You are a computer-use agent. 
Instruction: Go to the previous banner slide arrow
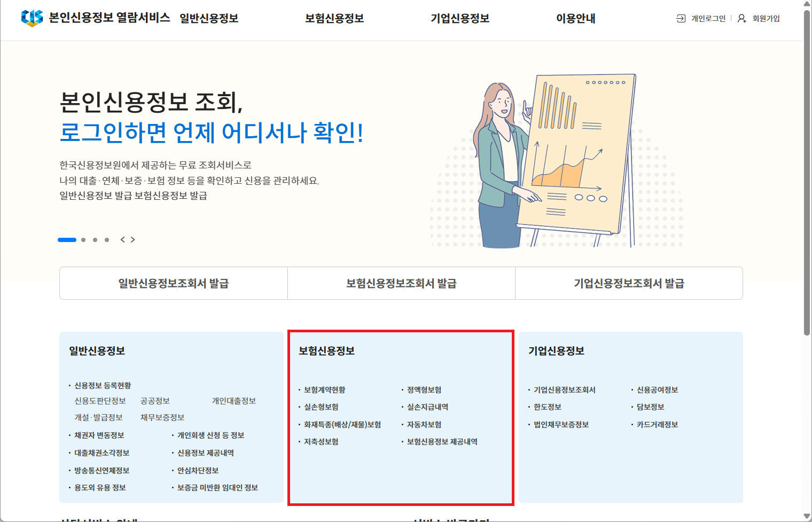click(123, 240)
